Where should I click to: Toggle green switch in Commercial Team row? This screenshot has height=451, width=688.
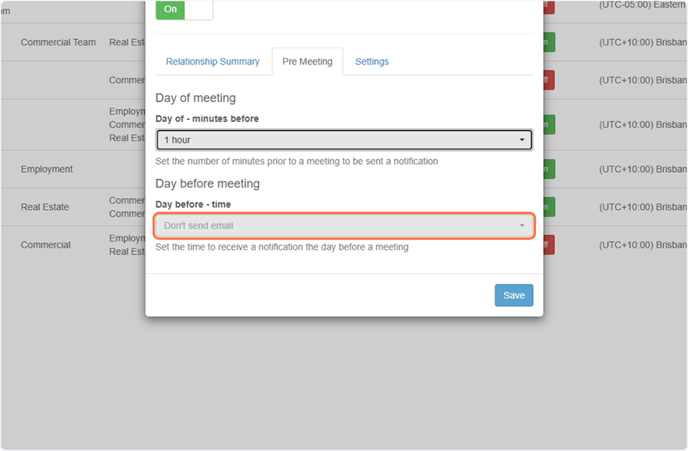click(549, 43)
